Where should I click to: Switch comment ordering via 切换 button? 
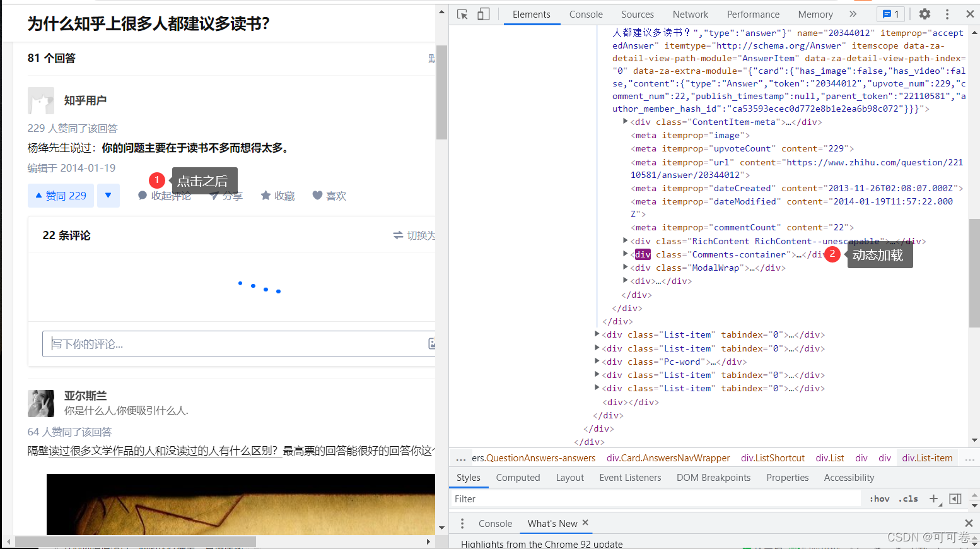414,235
